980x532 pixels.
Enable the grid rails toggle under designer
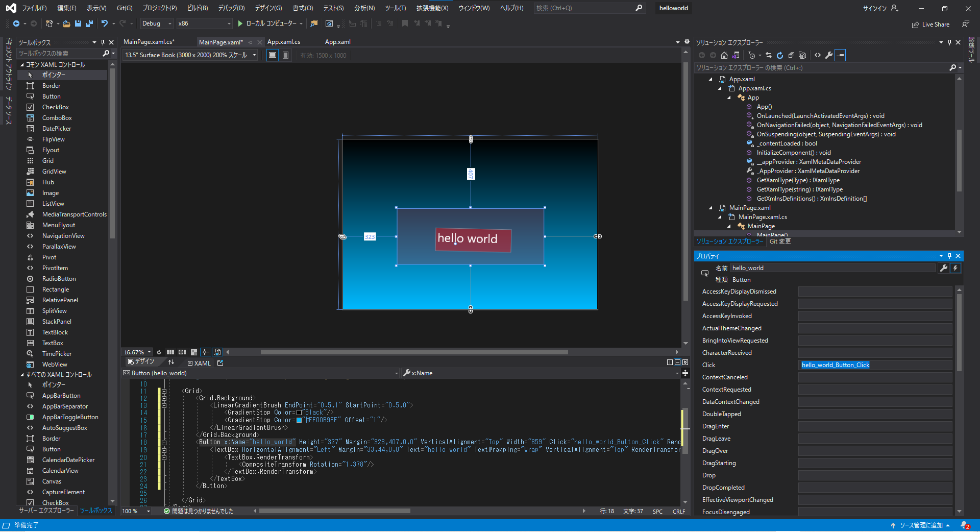point(170,352)
